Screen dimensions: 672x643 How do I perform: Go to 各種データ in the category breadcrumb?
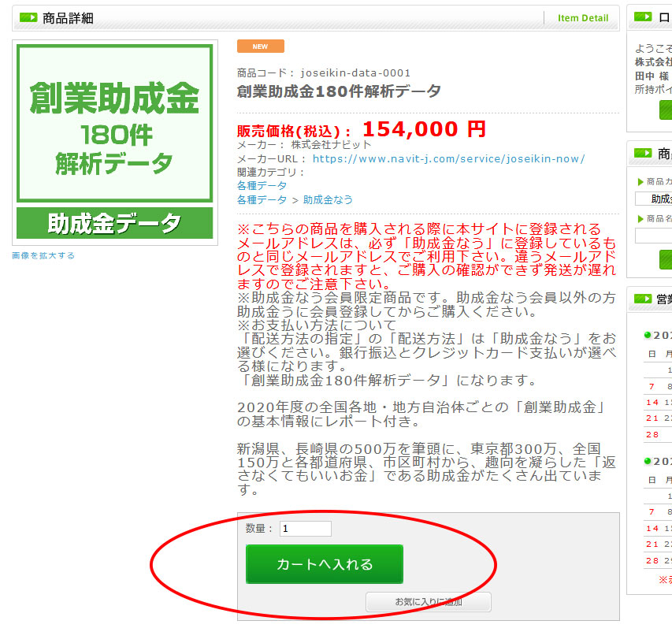tap(262, 200)
